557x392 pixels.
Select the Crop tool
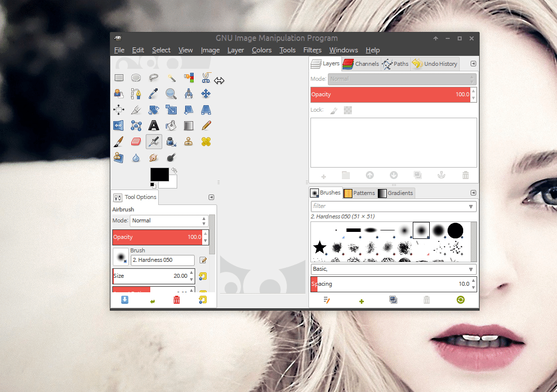tap(136, 110)
